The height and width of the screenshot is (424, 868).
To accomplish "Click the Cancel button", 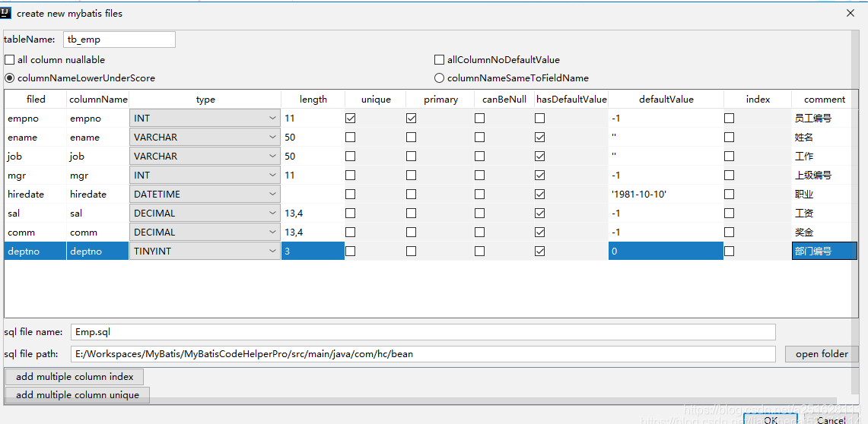I will tap(831, 419).
